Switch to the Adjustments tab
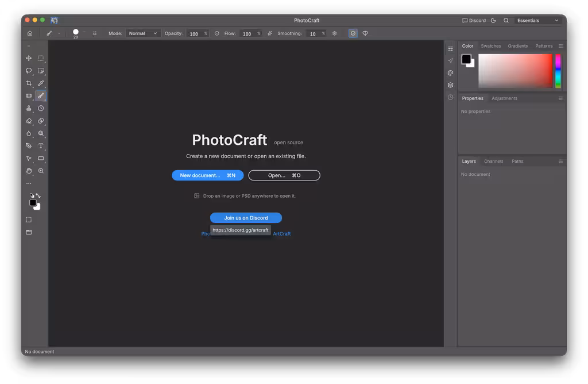 [504, 98]
